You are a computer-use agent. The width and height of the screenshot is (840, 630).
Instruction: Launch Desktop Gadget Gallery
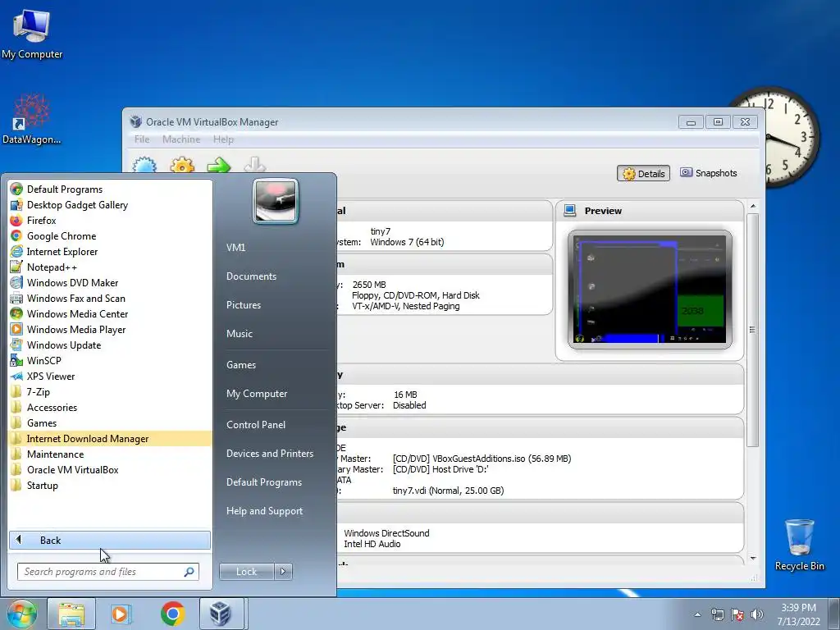pos(111,204)
